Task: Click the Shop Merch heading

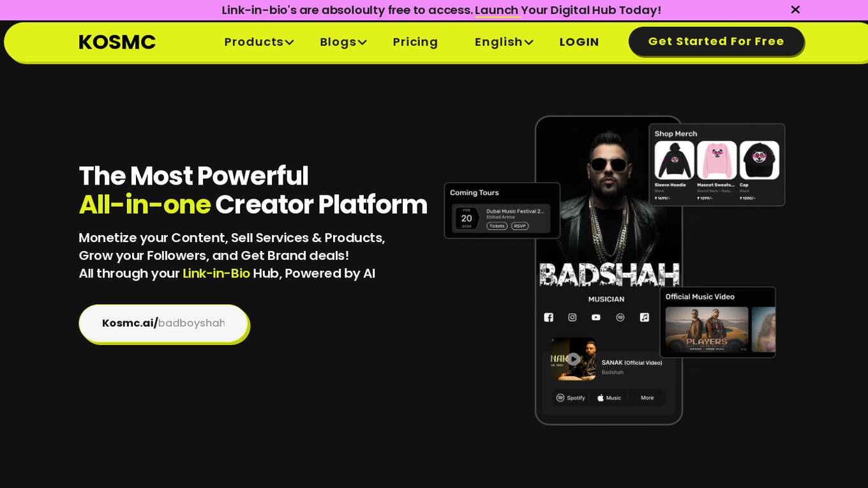Action: [x=675, y=133]
